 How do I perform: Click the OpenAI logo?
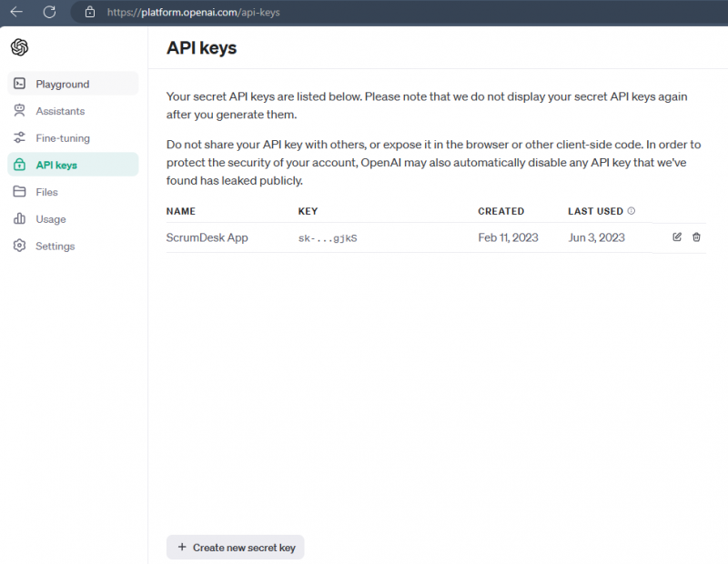(x=19, y=46)
